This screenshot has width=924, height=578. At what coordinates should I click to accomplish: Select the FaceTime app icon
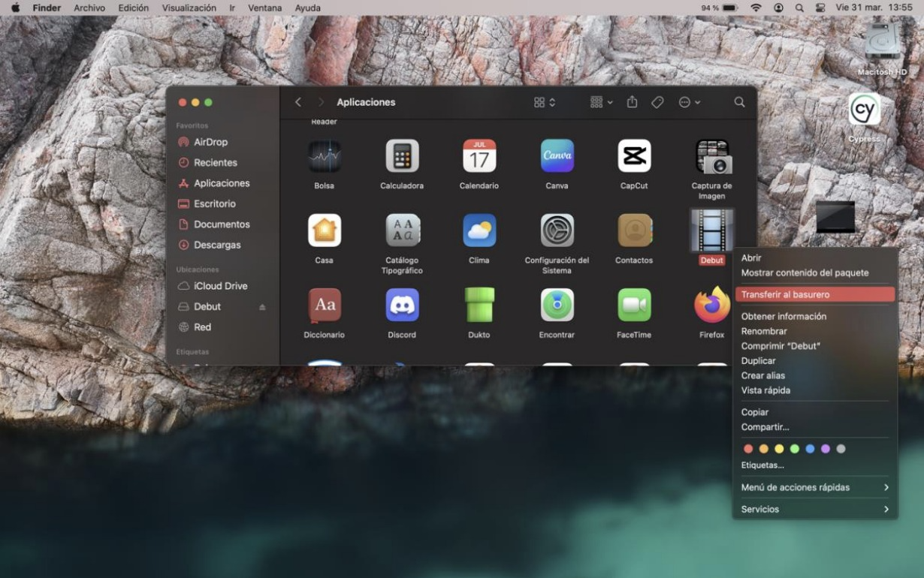click(x=634, y=305)
